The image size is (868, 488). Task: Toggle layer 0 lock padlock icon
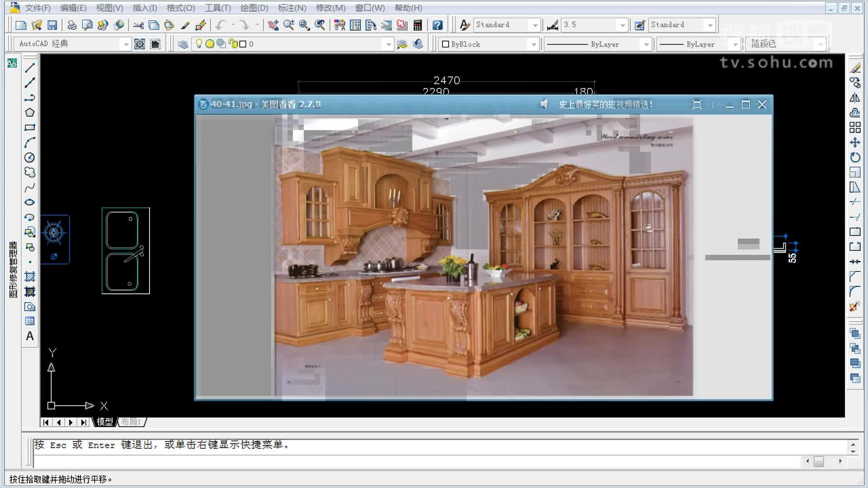[232, 44]
